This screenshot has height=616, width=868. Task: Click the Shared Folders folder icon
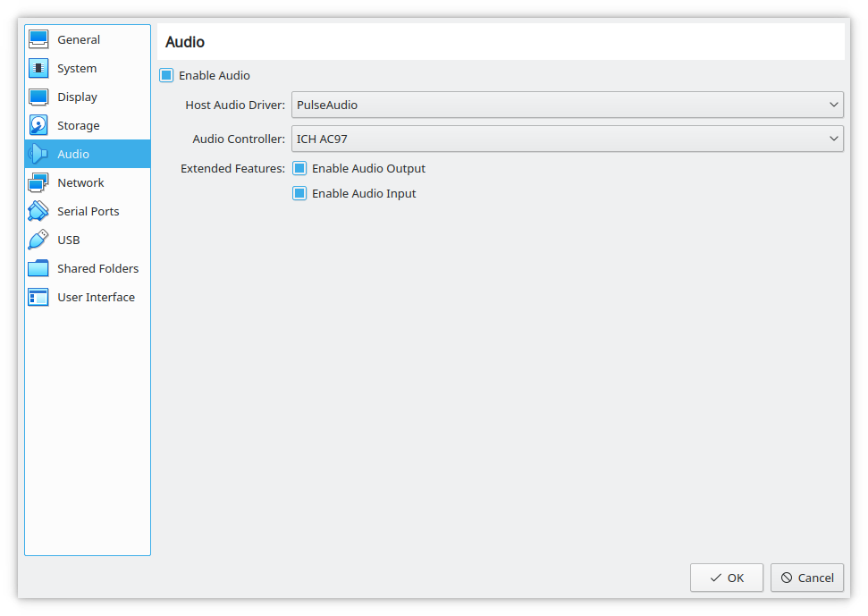(38, 268)
